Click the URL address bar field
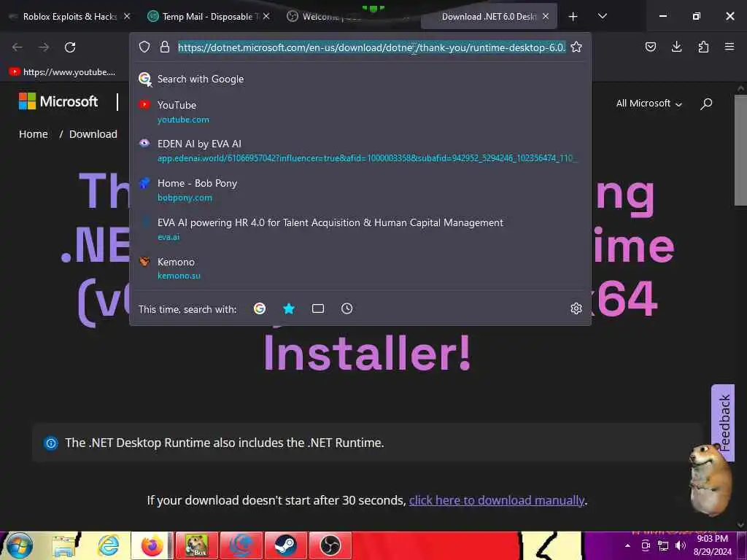Viewport: 747px width, 560px height. coord(371,47)
